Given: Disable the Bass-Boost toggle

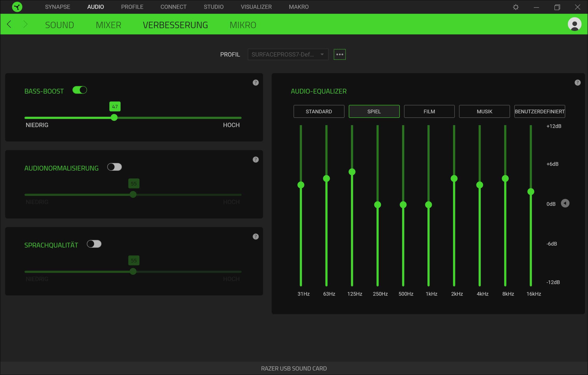Looking at the screenshot, I should coord(80,90).
